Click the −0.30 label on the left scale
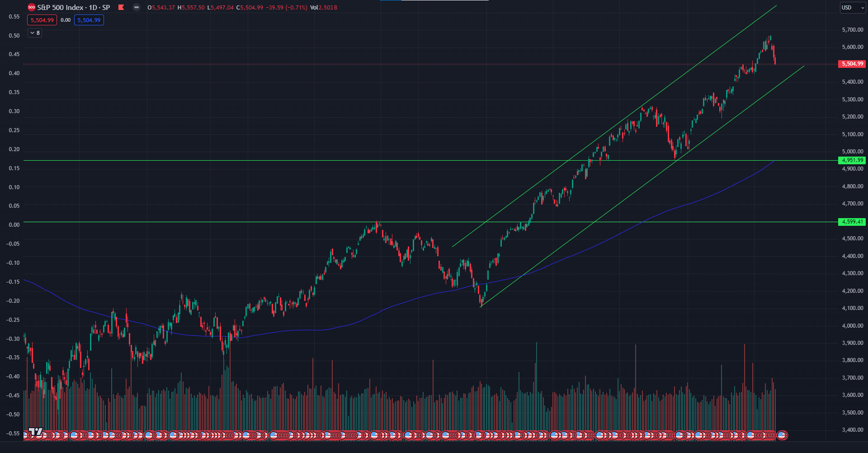Screen dimensions: 868x453 click(13, 339)
